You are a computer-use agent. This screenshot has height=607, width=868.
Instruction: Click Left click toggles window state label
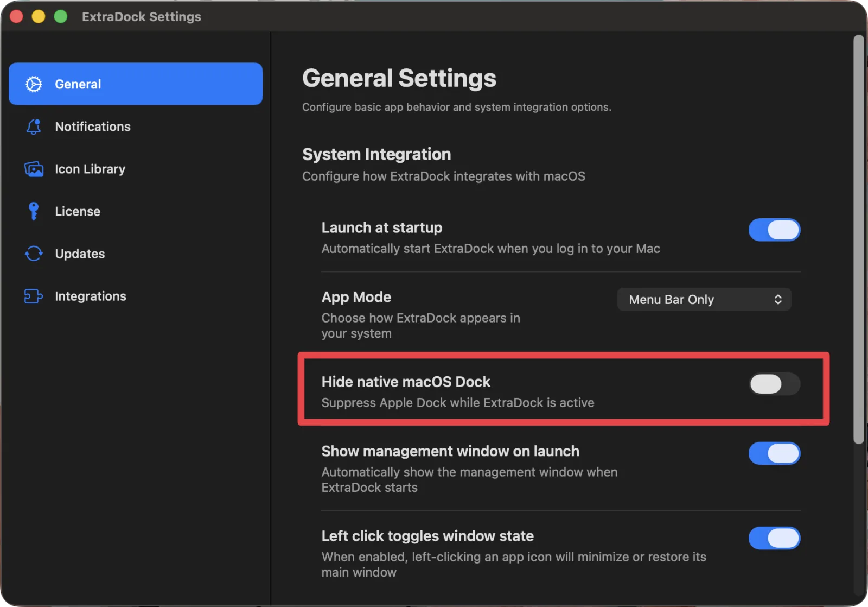coord(427,536)
